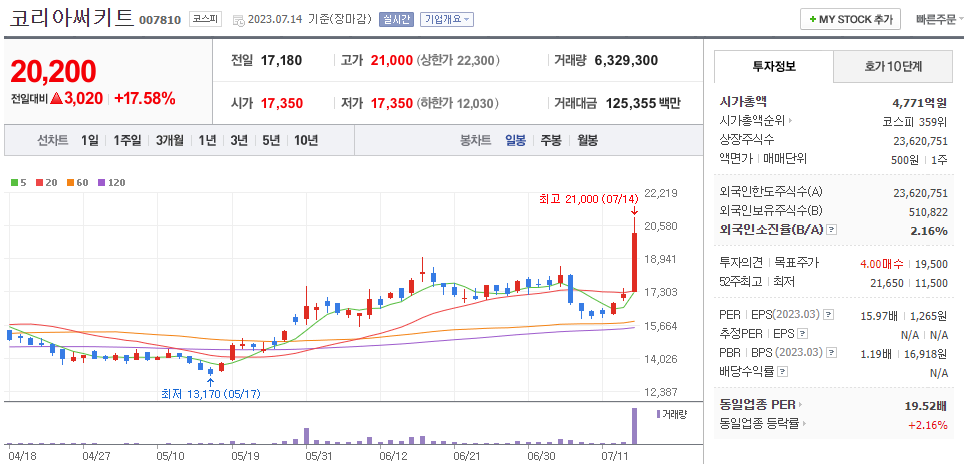Select 주봉 weekly candle chart
This screenshot has height=464, width=973.
pyautogui.click(x=551, y=140)
